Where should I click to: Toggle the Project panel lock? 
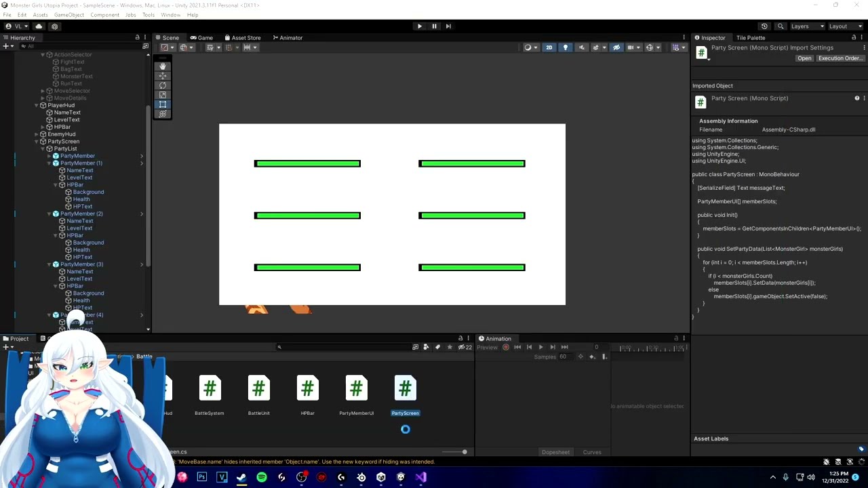point(460,338)
